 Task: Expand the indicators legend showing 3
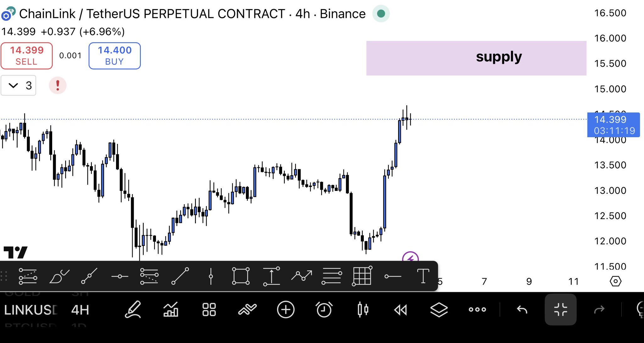pyautogui.click(x=19, y=85)
